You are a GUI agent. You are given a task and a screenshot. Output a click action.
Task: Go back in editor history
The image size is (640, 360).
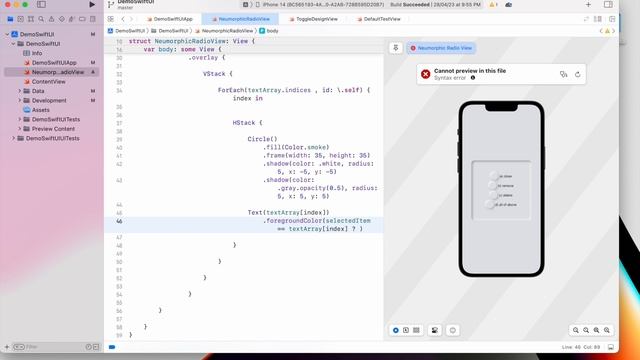(123, 19)
